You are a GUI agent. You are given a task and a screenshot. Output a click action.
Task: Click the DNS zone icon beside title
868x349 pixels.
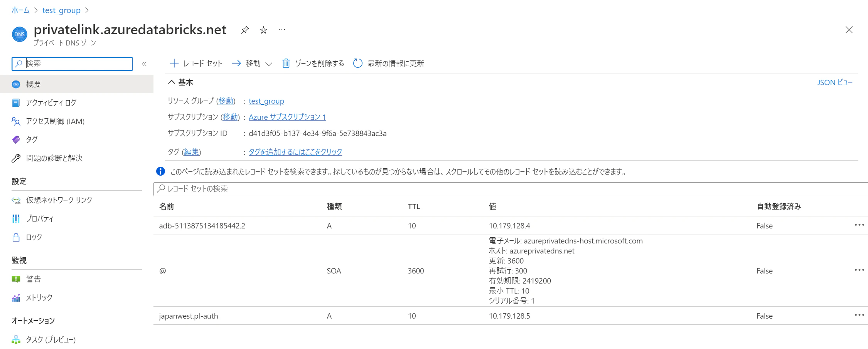click(x=20, y=34)
